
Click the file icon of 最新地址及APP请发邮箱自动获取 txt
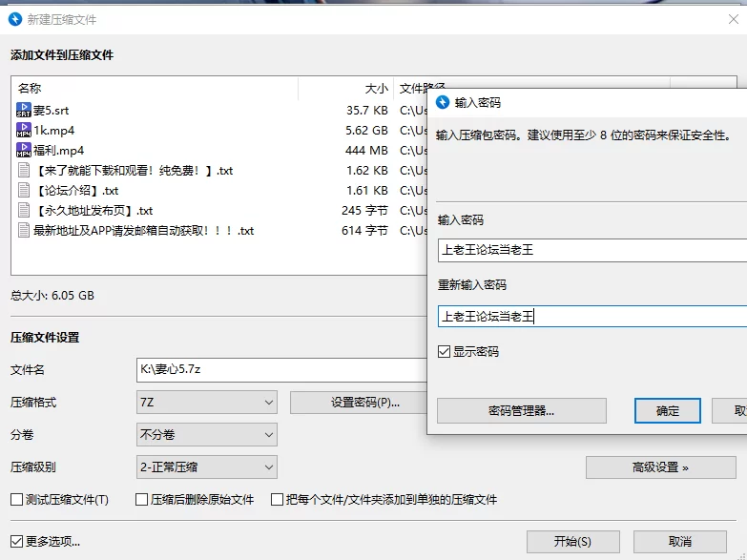point(23,230)
